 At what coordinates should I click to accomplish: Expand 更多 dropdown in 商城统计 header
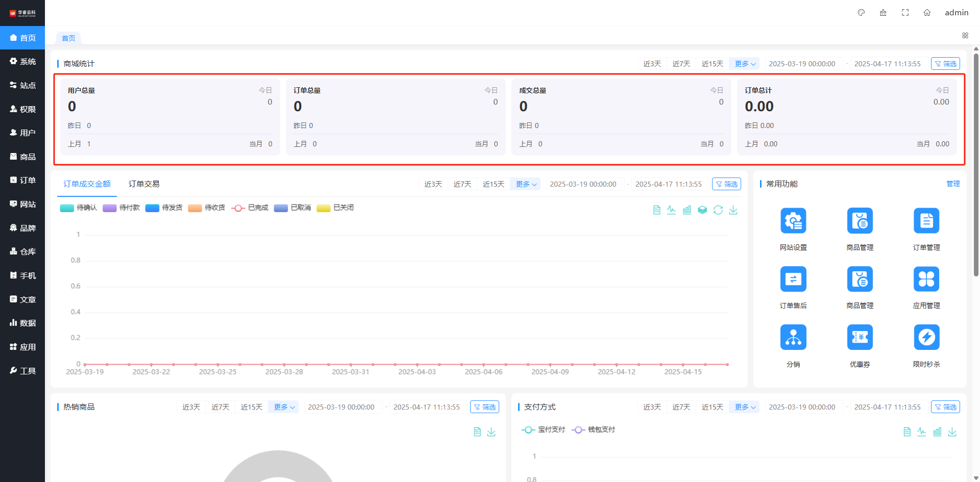(745, 64)
